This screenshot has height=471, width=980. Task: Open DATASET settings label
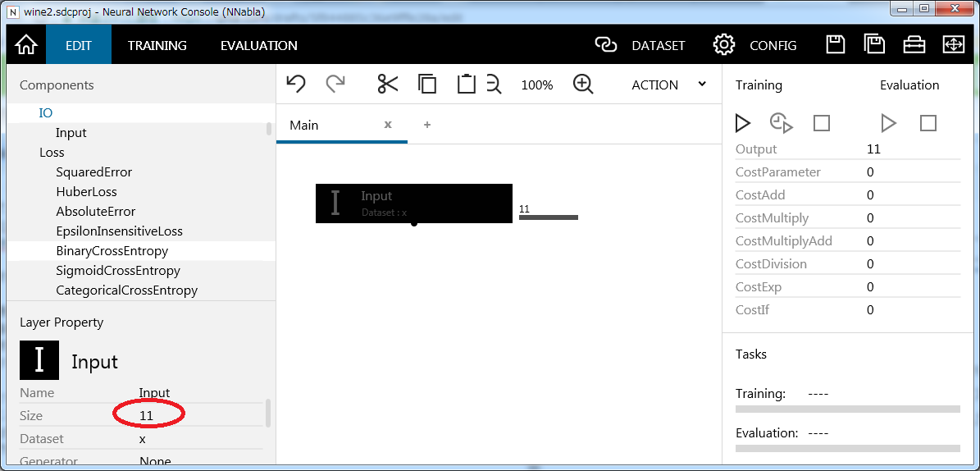pyautogui.click(x=659, y=46)
